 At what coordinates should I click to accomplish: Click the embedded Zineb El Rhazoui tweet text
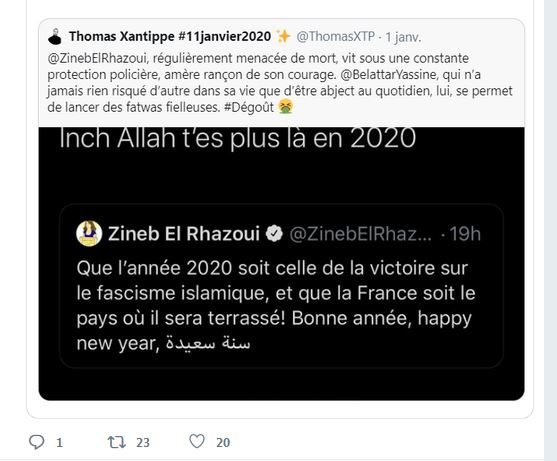coord(276,306)
